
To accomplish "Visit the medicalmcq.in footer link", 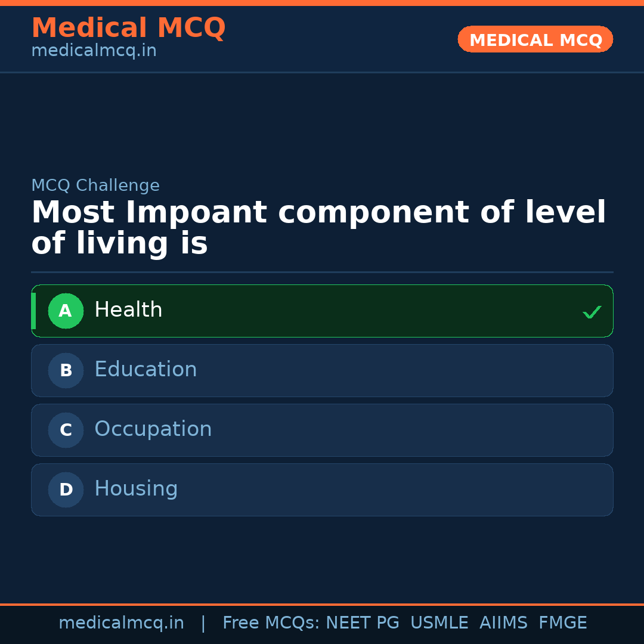I will (x=122, y=623).
